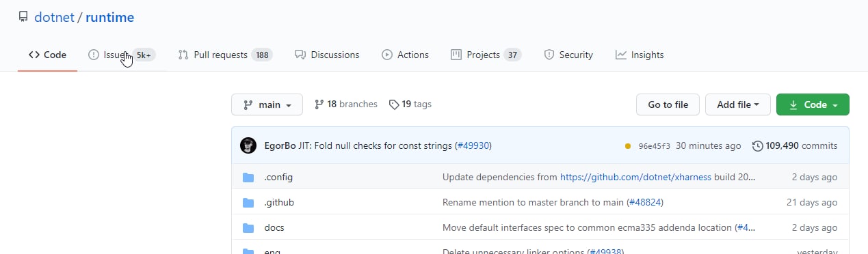Open the green Code download dropdown
The width and height of the screenshot is (868, 254).
click(813, 104)
